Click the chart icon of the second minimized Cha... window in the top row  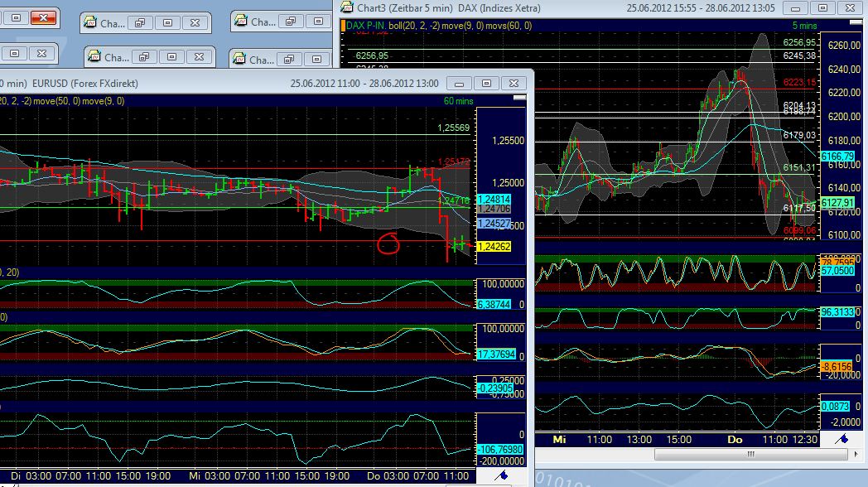tap(240, 21)
